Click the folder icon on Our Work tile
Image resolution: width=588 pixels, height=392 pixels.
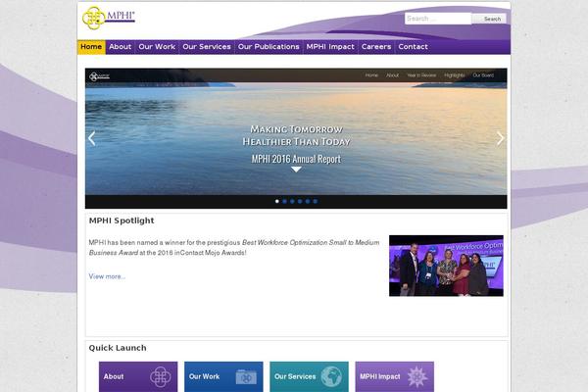click(x=246, y=377)
